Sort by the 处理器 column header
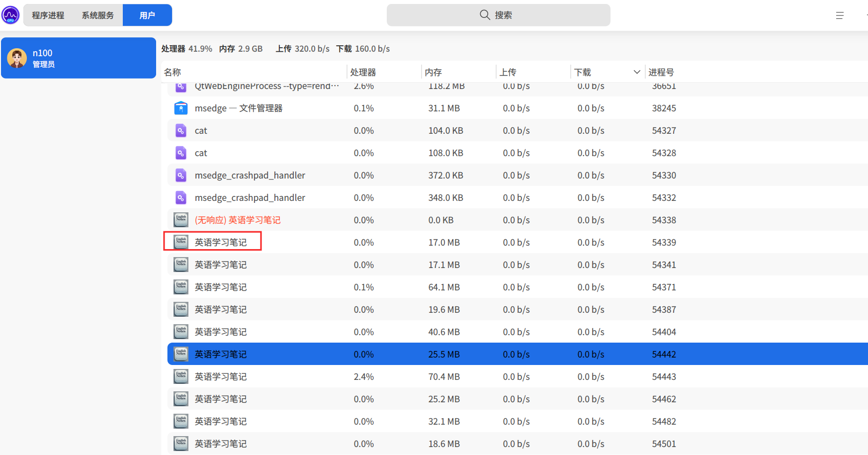868x455 pixels. point(363,72)
